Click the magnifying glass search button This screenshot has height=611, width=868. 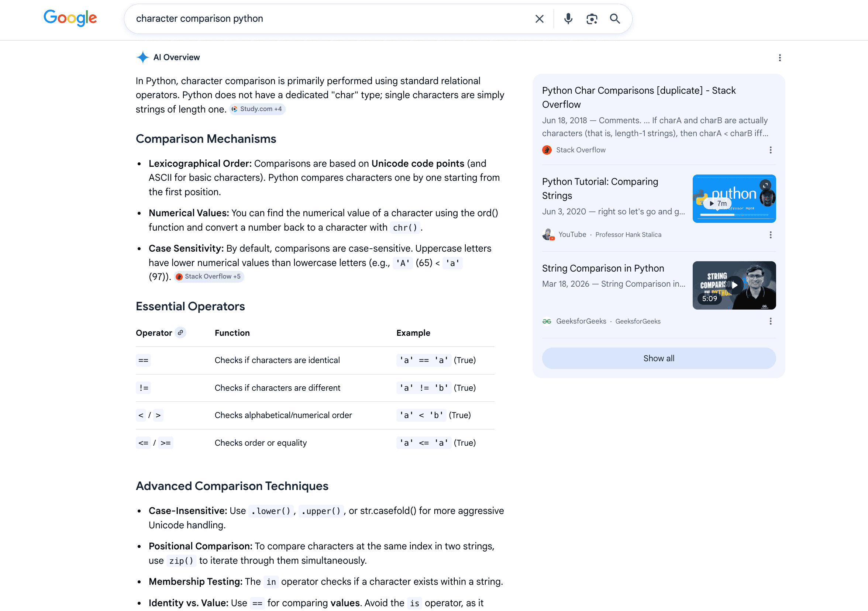(615, 18)
